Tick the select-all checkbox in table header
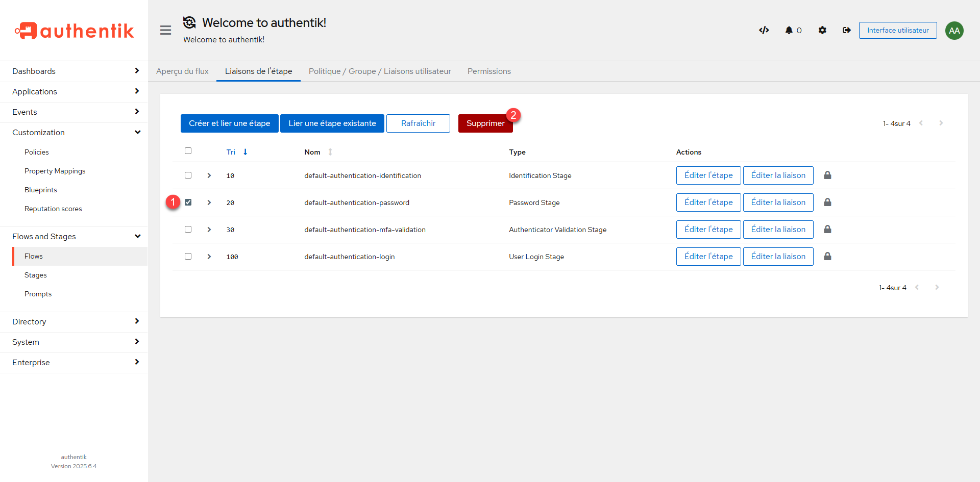Viewport: 980px width, 482px height. coord(188,151)
